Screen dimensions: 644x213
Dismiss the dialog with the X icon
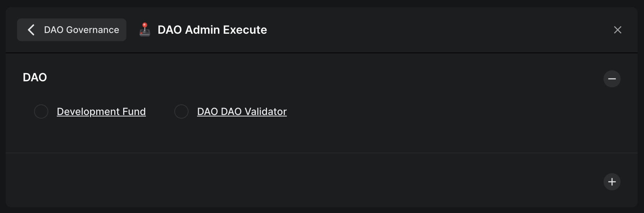pyautogui.click(x=617, y=30)
